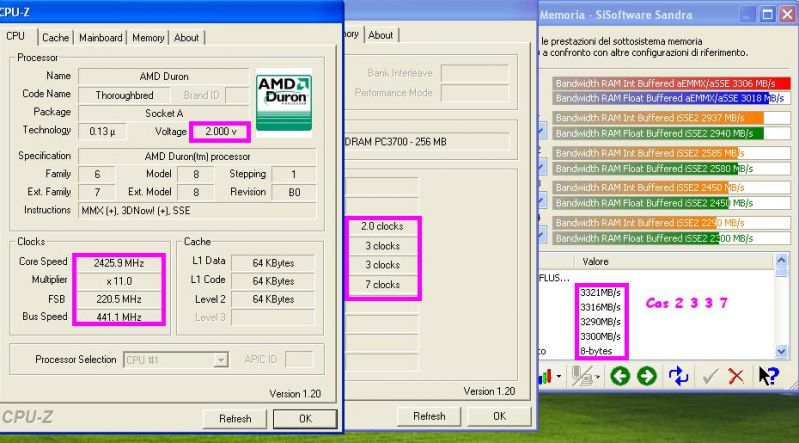Click the Name field showing AMD Duron
799x443 pixels.
tap(164, 76)
